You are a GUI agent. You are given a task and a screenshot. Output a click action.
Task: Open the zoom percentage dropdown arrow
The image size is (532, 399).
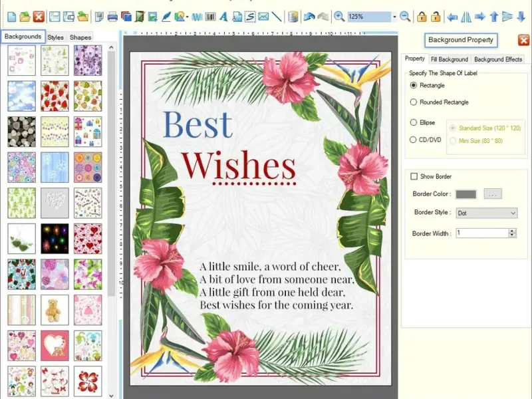(x=394, y=16)
